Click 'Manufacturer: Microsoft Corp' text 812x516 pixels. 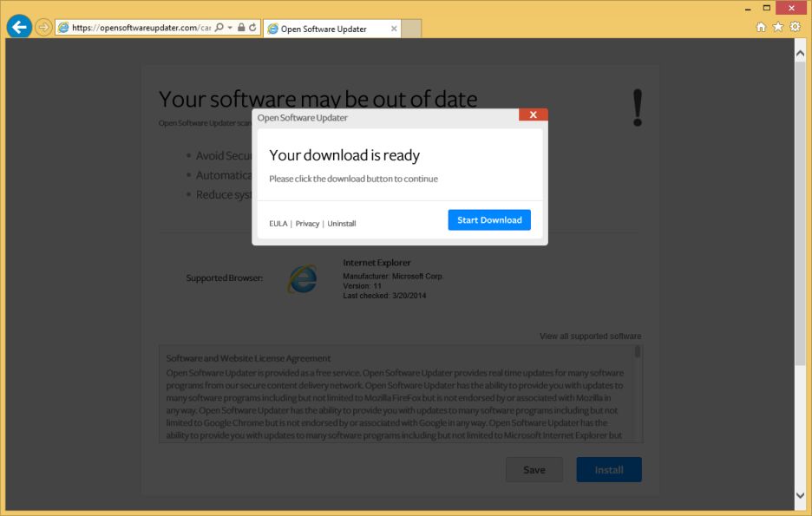tap(392, 277)
